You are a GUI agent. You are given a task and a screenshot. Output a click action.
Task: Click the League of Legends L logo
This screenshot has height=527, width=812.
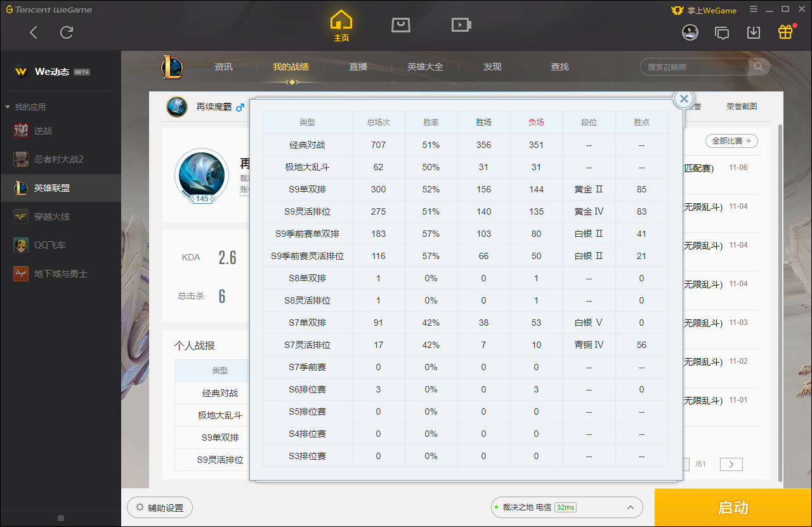click(x=171, y=67)
